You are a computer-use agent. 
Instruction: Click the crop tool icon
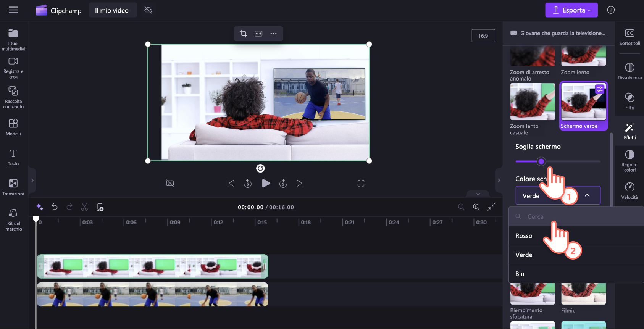244,34
